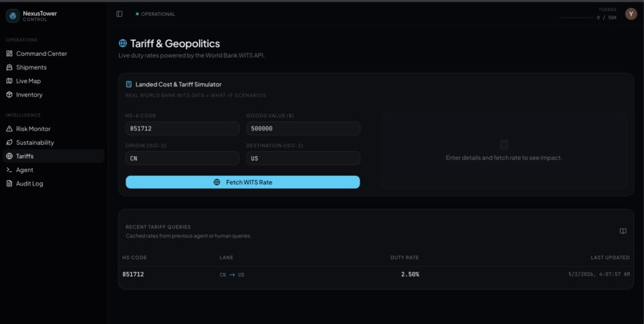Image resolution: width=644 pixels, height=324 pixels.
Task: Click Lane column header
Action: pyautogui.click(x=226, y=258)
